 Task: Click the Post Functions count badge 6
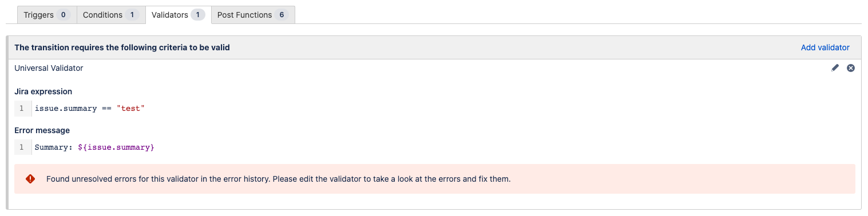pos(282,15)
